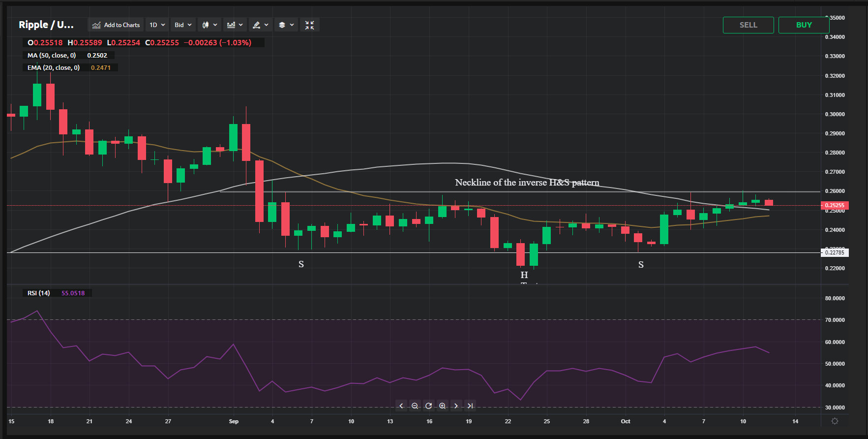Open the layers template dropdown
The height and width of the screenshot is (439, 868).
coord(286,25)
